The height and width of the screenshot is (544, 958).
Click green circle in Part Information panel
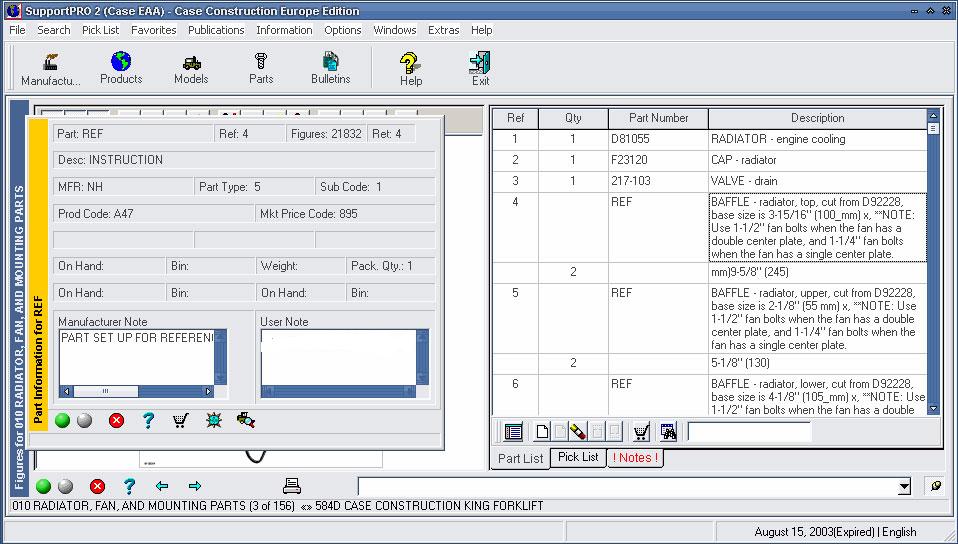tap(62, 421)
